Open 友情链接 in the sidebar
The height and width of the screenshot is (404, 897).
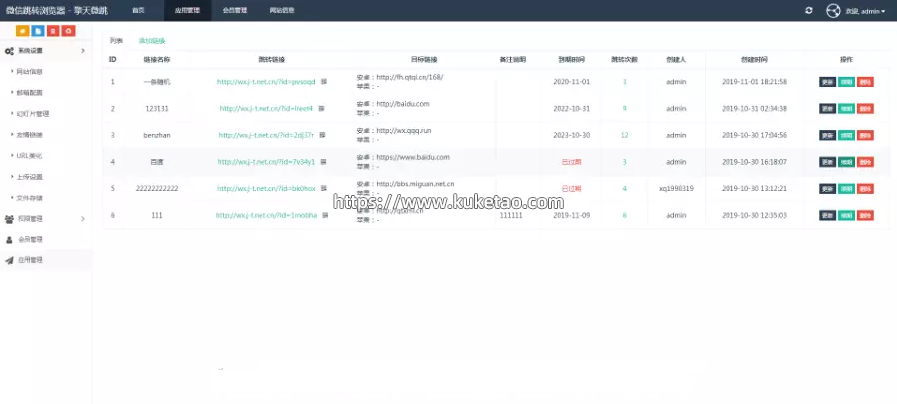[x=30, y=135]
